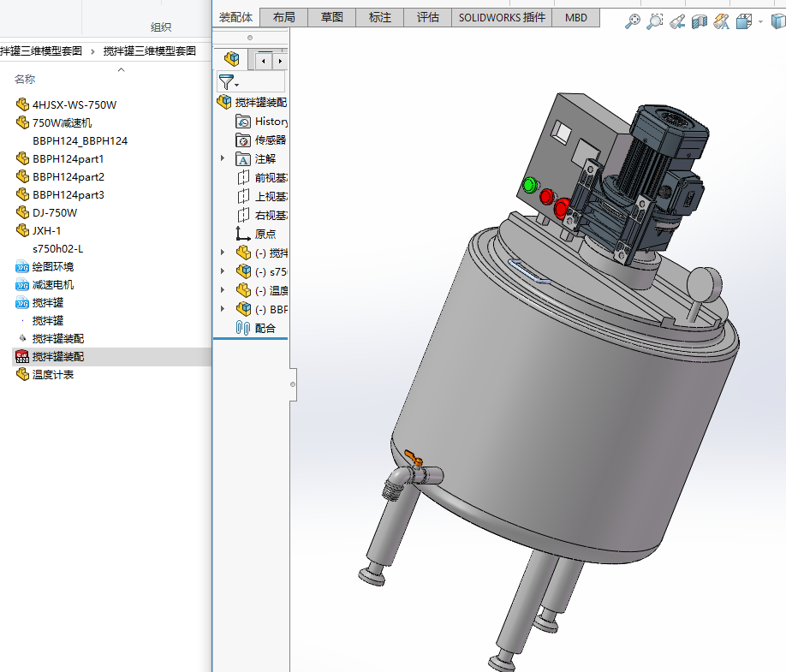Screen dimensions: 786x672
Task: Select the Zoom to Area tool
Action: (x=655, y=21)
